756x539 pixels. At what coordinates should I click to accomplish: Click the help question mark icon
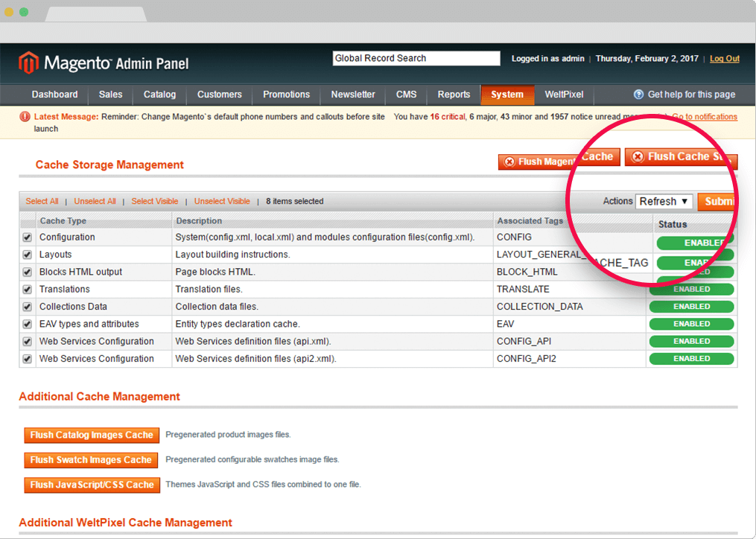pos(638,95)
